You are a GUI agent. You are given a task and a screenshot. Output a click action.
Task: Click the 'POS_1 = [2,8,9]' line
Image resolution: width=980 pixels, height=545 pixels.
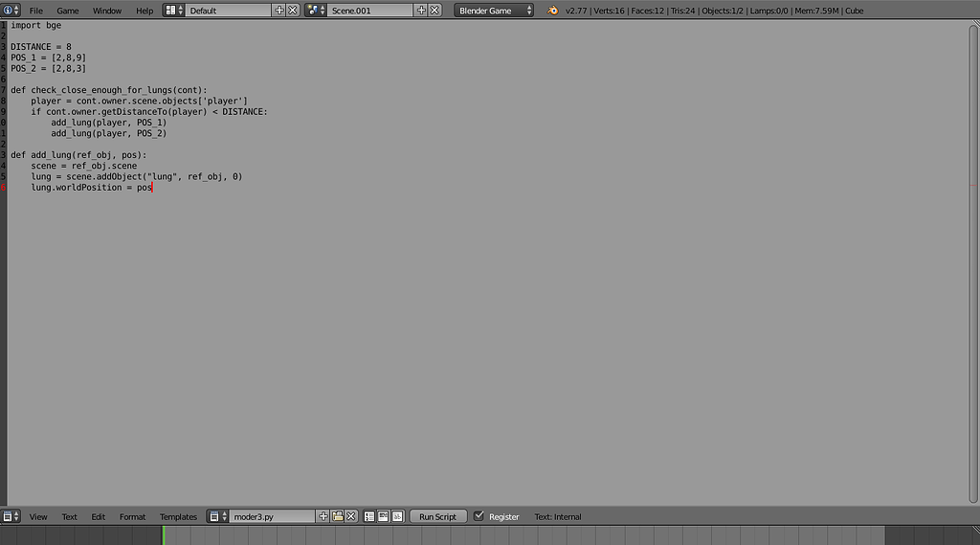tap(48, 57)
